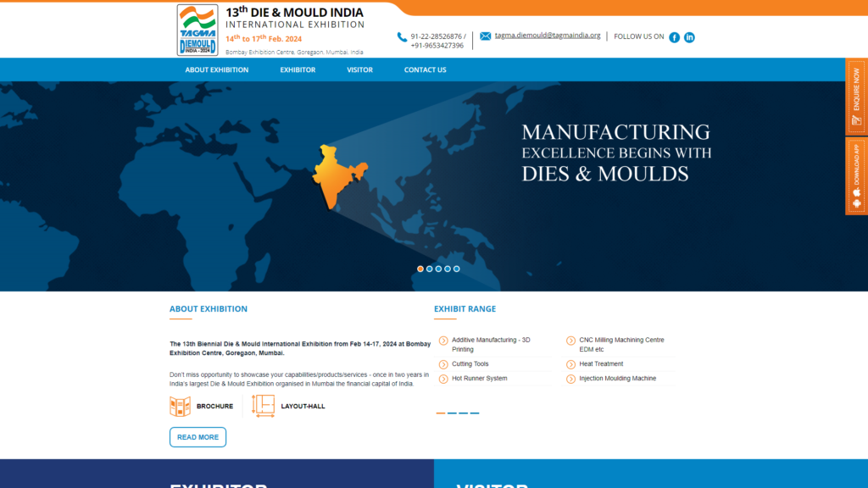Open the Facebook page icon

pyautogui.click(x=674, y=37)
